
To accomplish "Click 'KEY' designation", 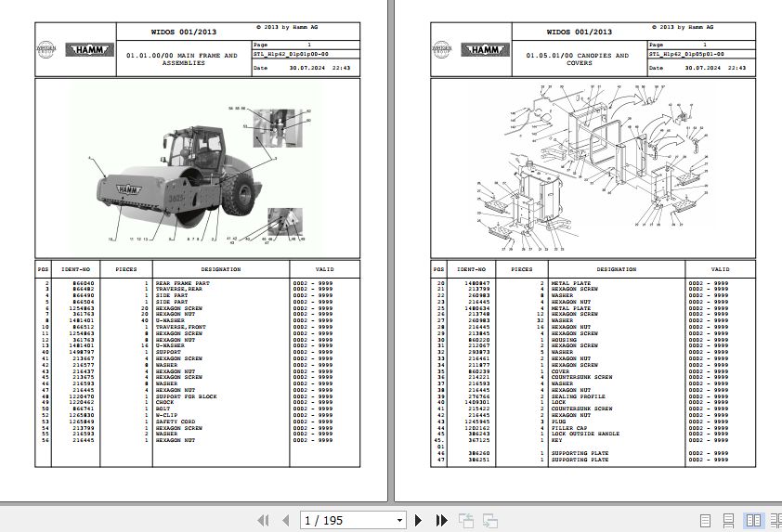I will point(556,440).
